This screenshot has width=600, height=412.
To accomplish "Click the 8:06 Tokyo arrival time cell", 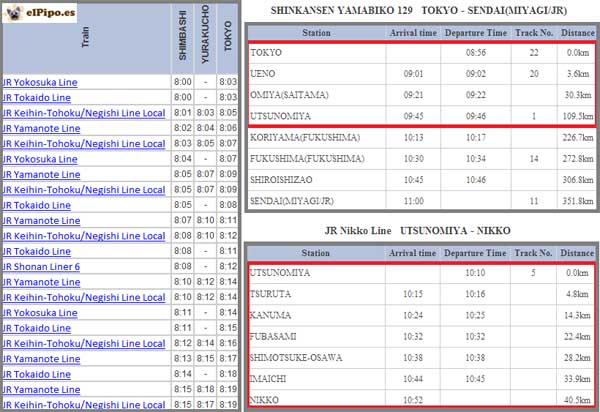I will [228, 128].
